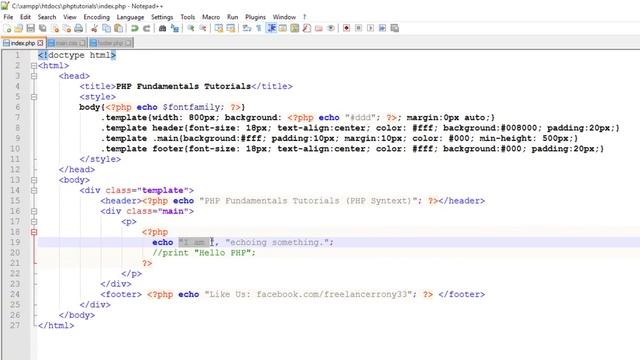
Task: Zoom in with the toolbar icon
Action: (x=191, y=28)
